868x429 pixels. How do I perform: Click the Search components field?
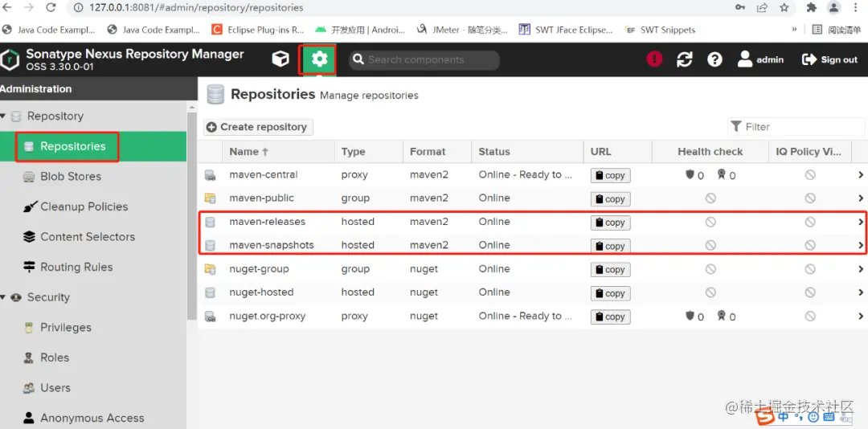(x=424, y=59)
